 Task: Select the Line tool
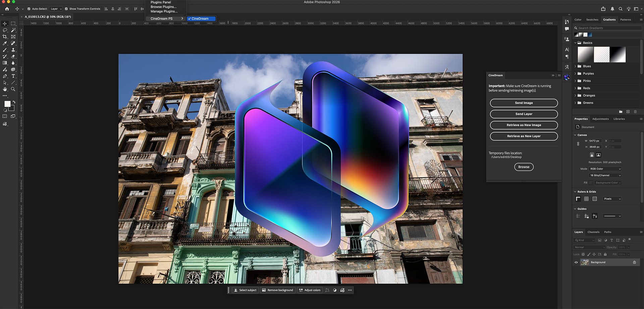tap(13, 83)
